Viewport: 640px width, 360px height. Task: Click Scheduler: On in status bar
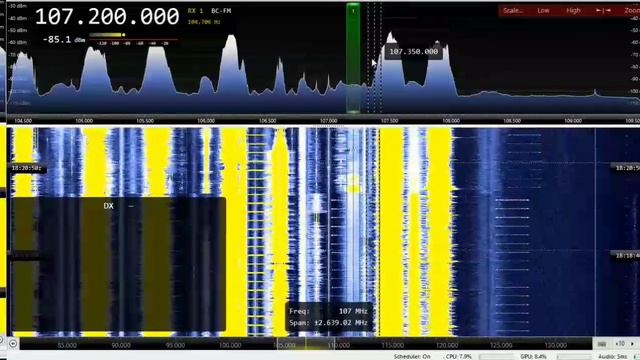(x=412, y=357)
